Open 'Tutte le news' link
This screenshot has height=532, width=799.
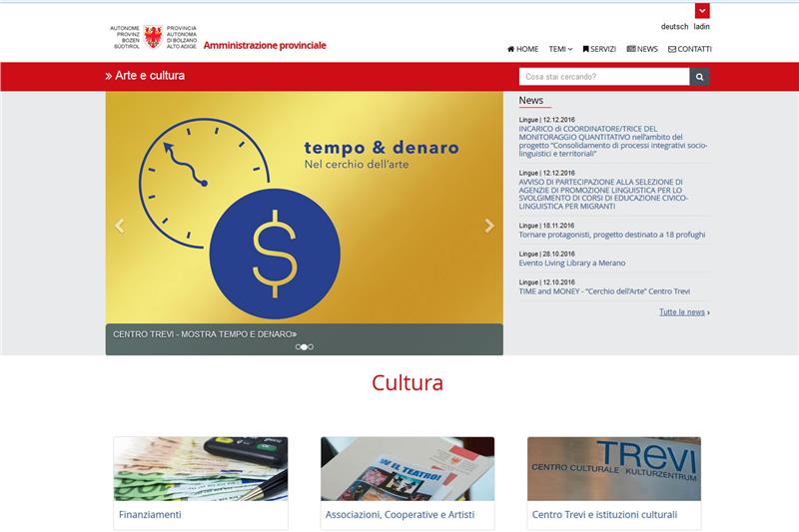pos(683,312)
